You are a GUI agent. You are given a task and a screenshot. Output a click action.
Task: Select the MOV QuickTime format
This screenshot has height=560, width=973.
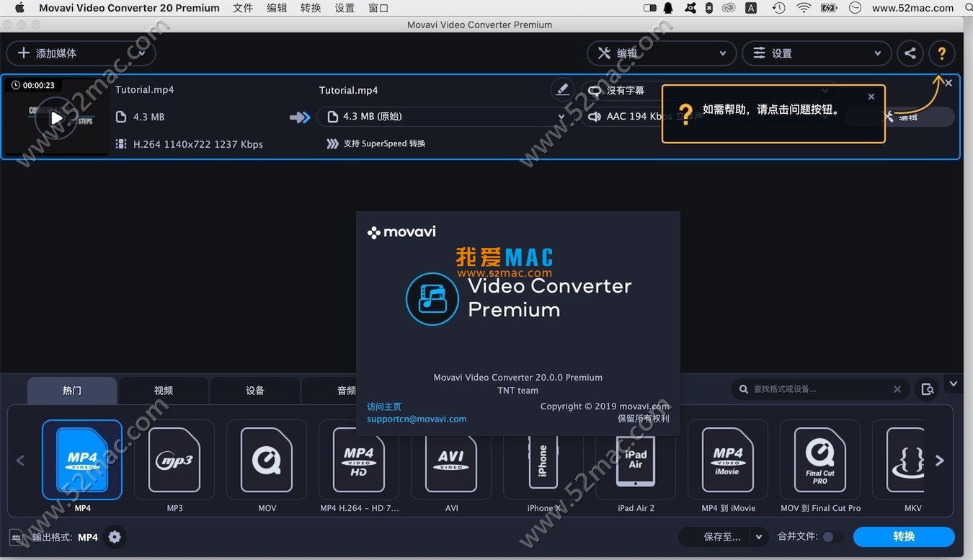(x=267, y=460)
